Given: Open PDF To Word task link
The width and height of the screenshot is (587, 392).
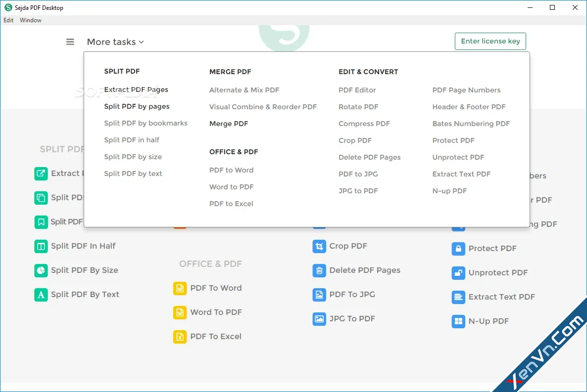Looking at the screenshot, I should 216,288.
